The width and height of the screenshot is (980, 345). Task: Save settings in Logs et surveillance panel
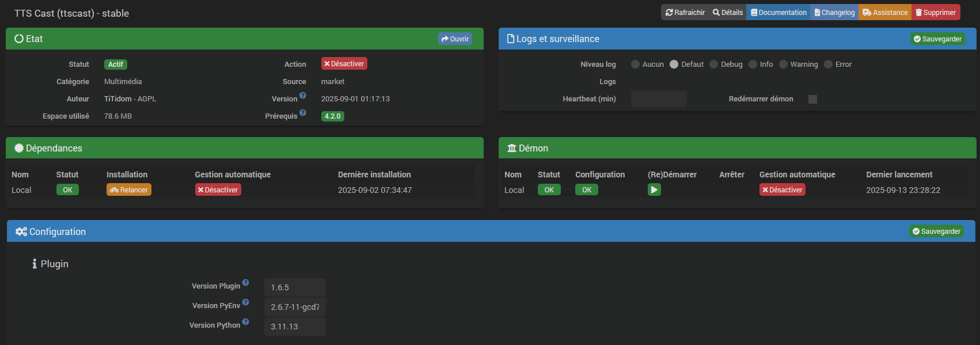[937, 39]
